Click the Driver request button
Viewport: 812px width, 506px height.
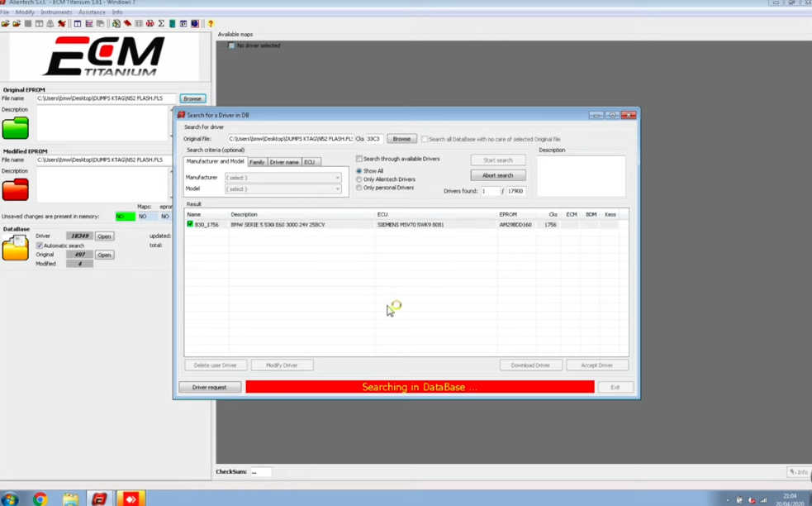209,387
